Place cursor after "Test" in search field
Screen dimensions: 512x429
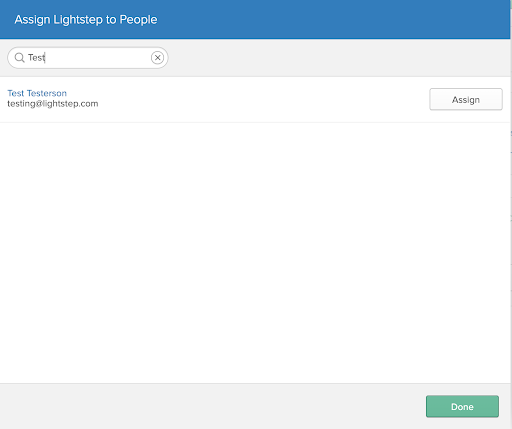(x=45, y=58)
